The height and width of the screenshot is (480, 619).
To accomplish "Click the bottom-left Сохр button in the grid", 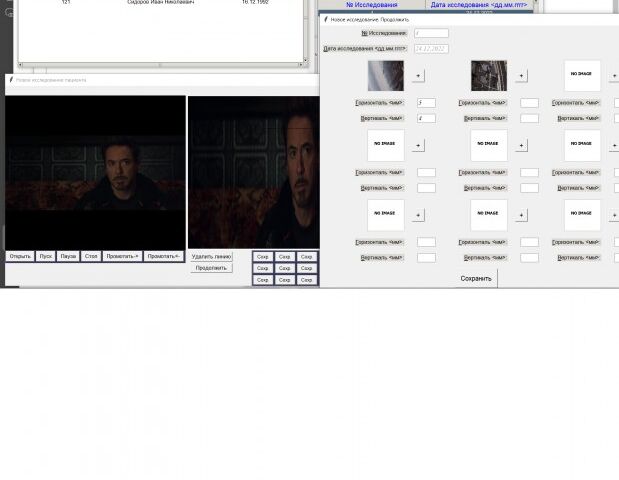I will coord(263,279).
